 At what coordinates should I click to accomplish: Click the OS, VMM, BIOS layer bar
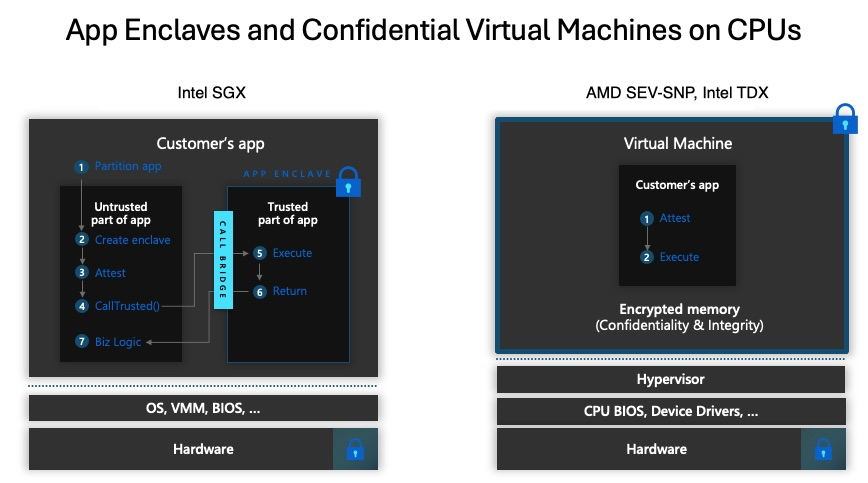pos(204,408)
